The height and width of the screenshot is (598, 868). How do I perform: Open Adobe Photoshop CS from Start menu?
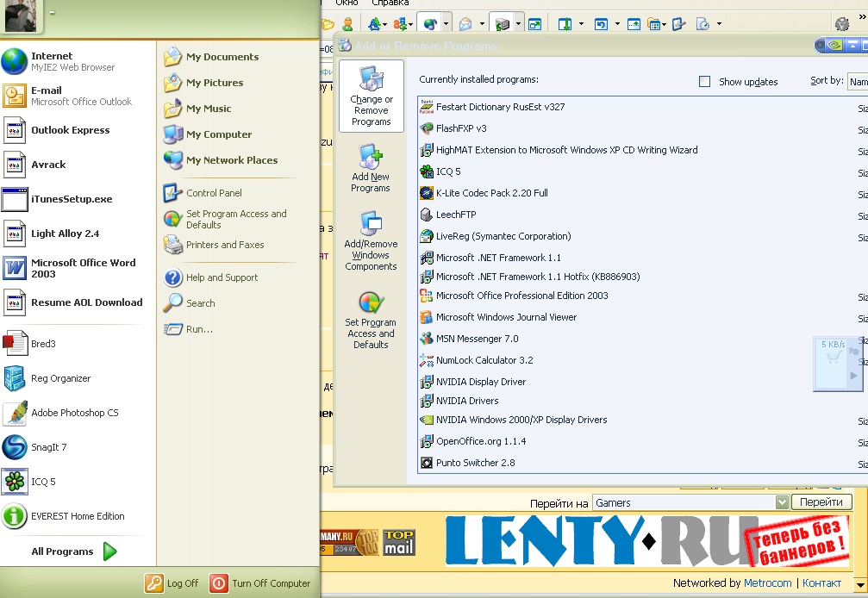tap(74, 413)
